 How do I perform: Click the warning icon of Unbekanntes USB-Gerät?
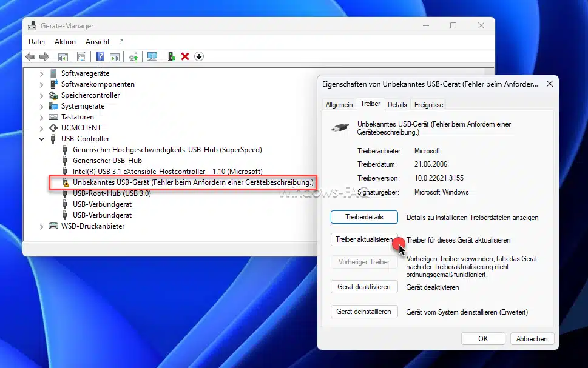click(66, 182)
